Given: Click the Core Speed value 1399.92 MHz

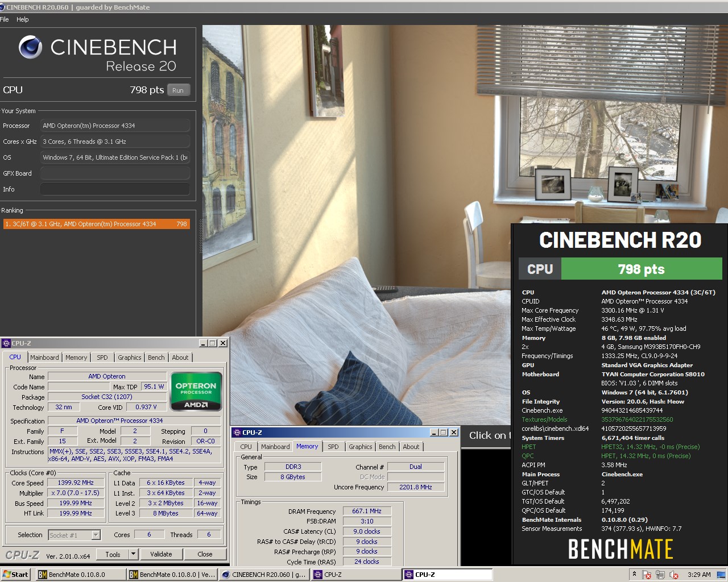Looking at the screenshot, I should (76, 483).
